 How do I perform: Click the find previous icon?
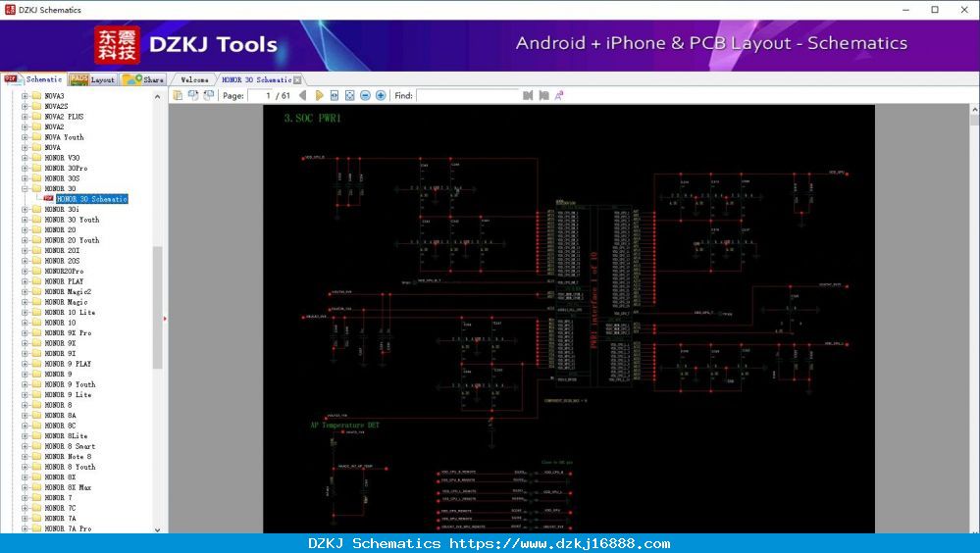tap(528, 95)
